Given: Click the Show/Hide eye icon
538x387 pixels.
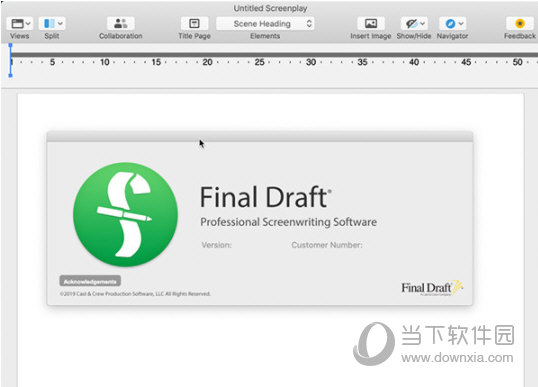Looking at the screenshot, I should (x=411, y=23).
